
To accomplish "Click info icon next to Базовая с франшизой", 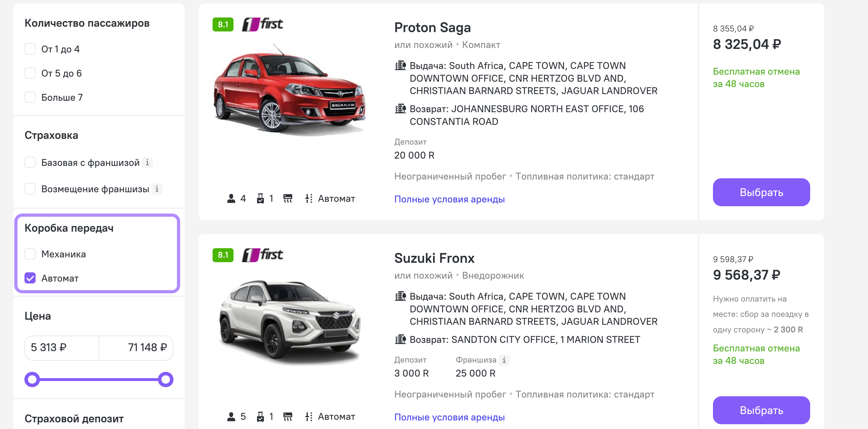I will tap(147, 162).
